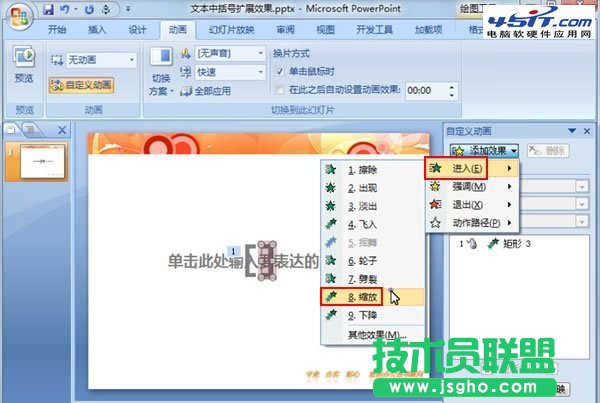600x403 pixels.
Task: Enable 在此之后自动设置动画效果 checkbox
Action: pos(280,90)
